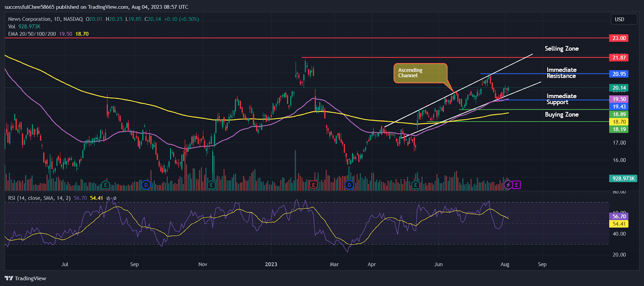The image size is (644, 286).
Task: Select the 18.70 yellow EMA price label
Action: tap(619, 122)
